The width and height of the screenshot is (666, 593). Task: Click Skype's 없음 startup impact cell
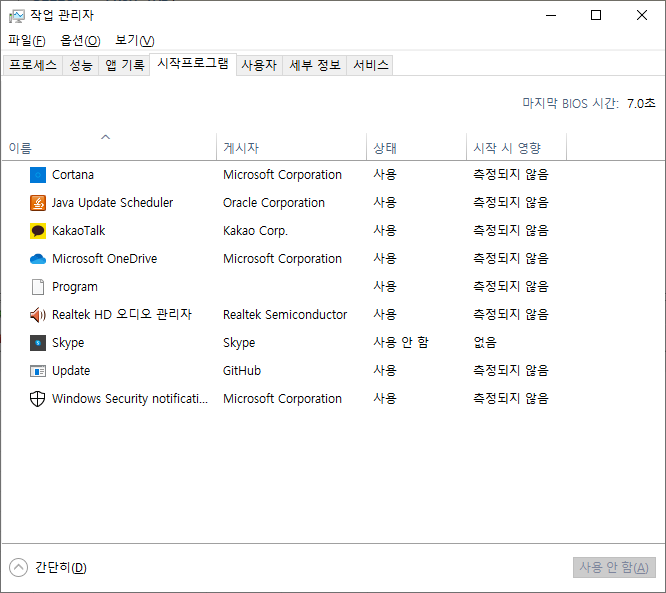pos(485,342)
